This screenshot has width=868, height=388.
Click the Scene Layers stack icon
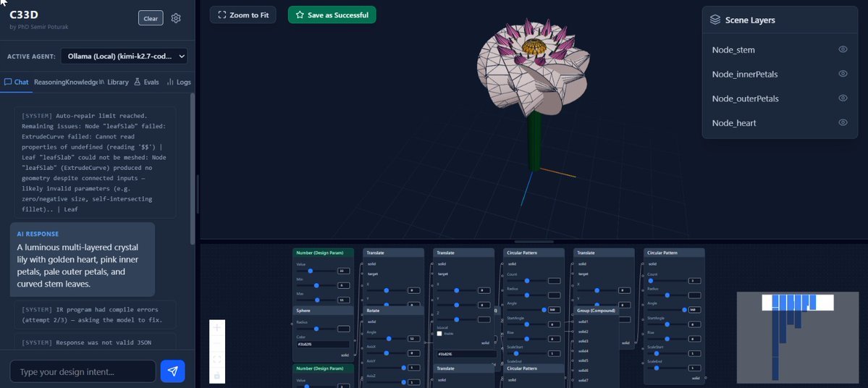coord(715,20)
